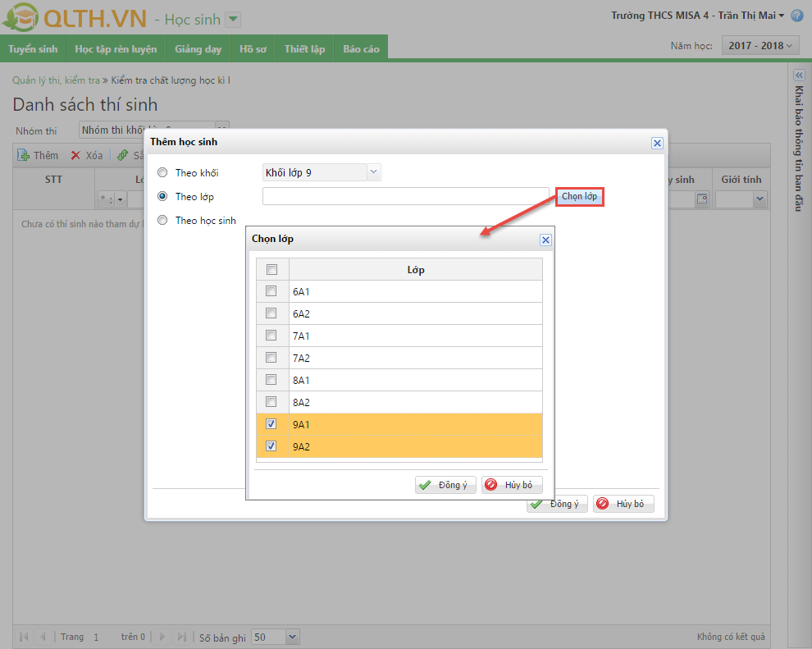The height and width of the screenshot is (649, 812).
Task: Click the green link icon in the toolbar
Action: click(x=122, y=155)
